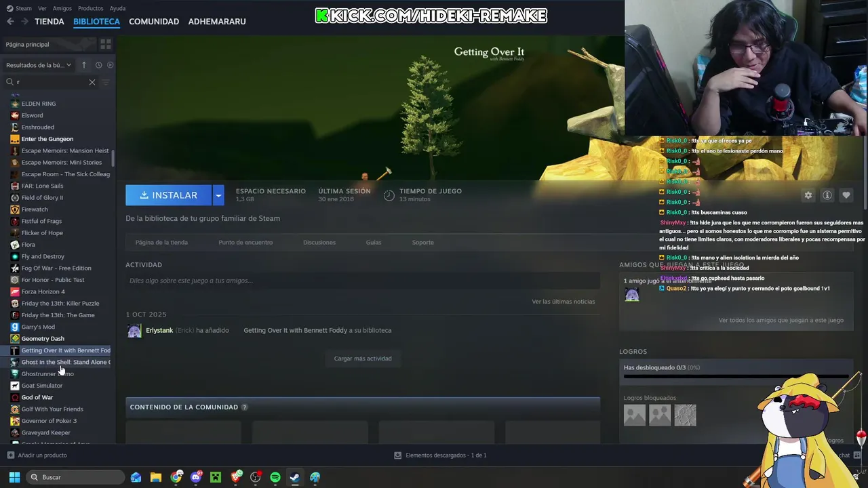Open Página de la tienda tab
This screenshot has width=868, height=488.
pyautogui.click(x=161, y=243)
